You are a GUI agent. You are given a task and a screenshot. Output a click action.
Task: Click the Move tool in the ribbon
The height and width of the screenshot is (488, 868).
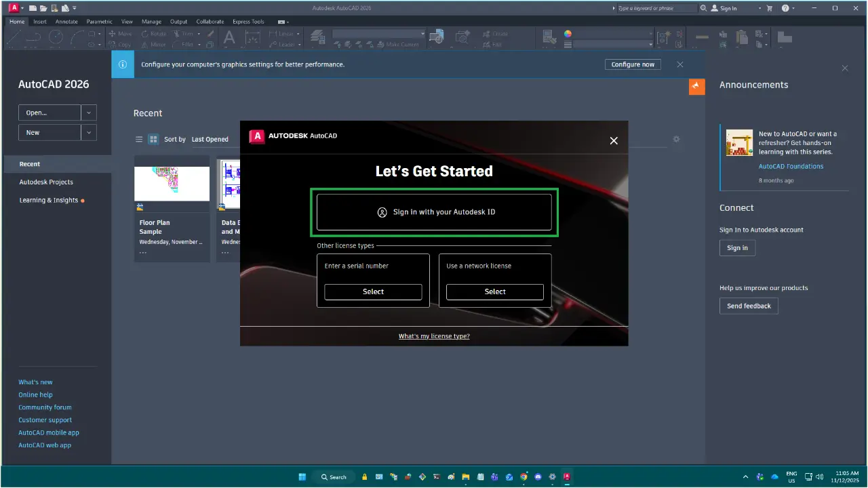pos(119,34)
